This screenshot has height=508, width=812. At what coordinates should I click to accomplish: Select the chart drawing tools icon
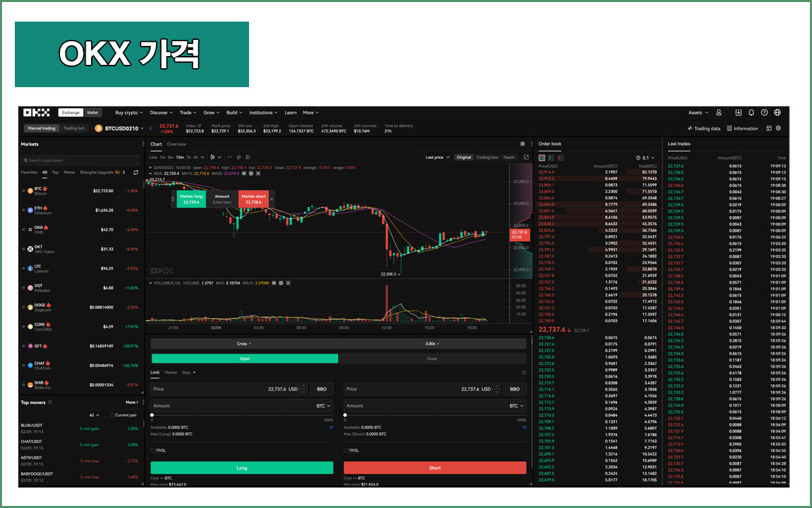click(240, 157)
